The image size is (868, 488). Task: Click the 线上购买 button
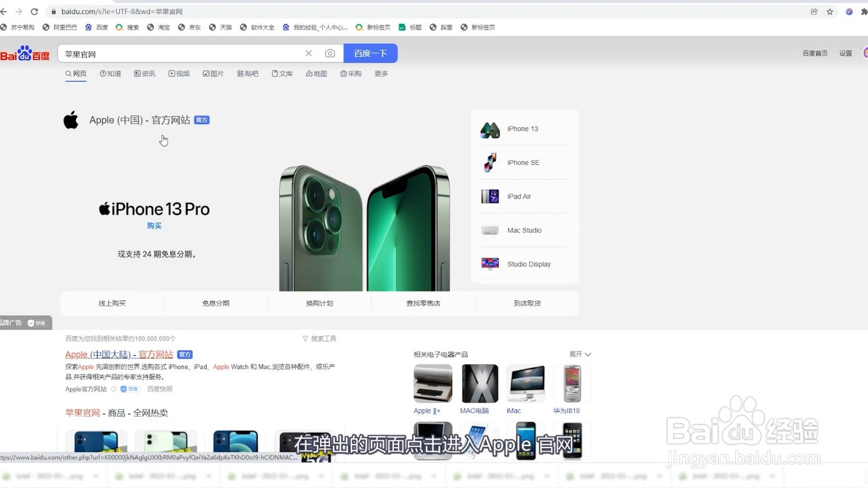[x=112, y=304]
